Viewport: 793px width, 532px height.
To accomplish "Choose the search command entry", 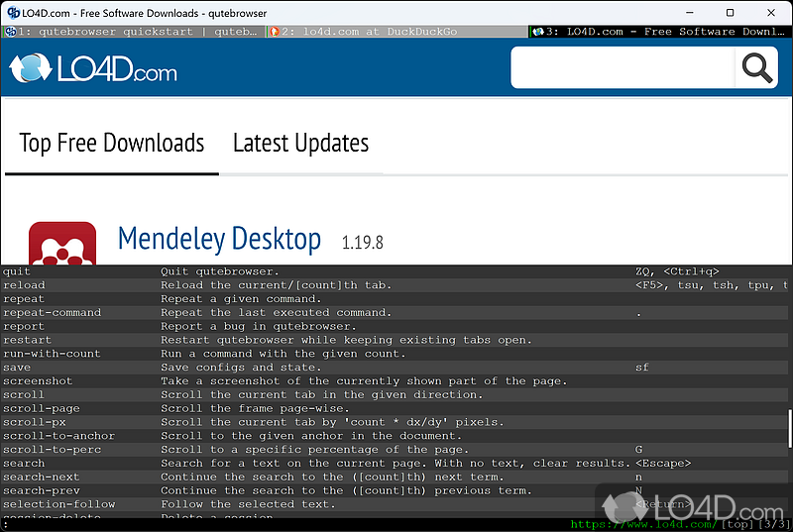I will (395, 463).
